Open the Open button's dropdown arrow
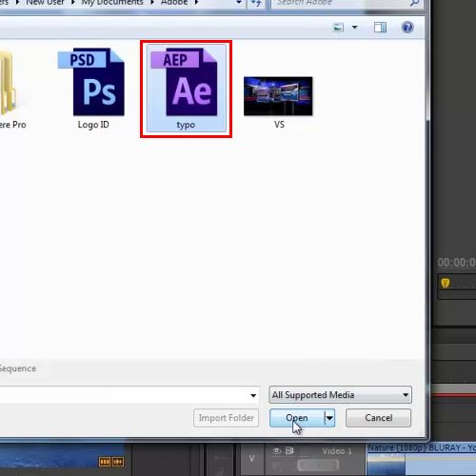 click(329, 418)
